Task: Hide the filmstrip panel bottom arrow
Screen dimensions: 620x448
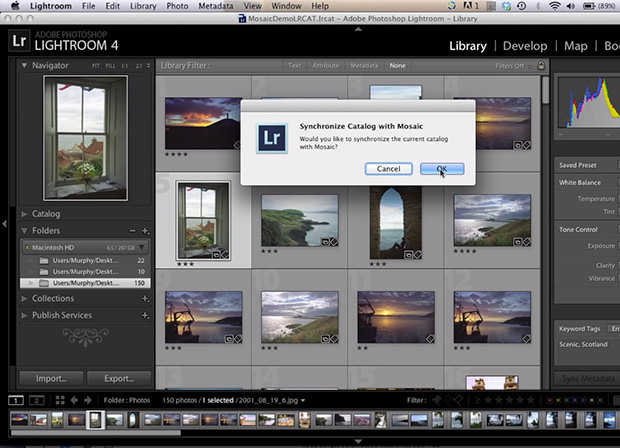Action: click(x=358, y=441)
